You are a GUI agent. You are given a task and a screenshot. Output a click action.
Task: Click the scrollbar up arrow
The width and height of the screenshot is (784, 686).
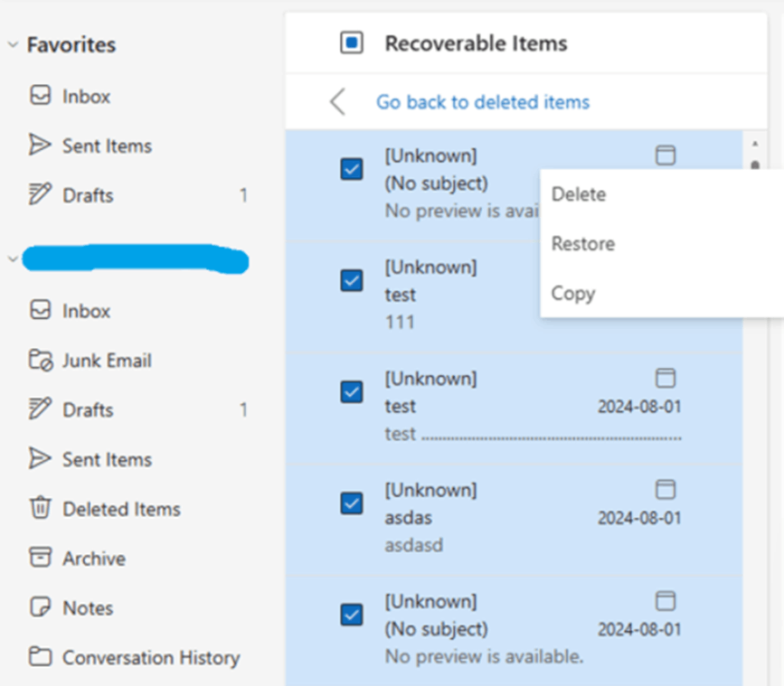pyautogui.click(x=756, y=143)
